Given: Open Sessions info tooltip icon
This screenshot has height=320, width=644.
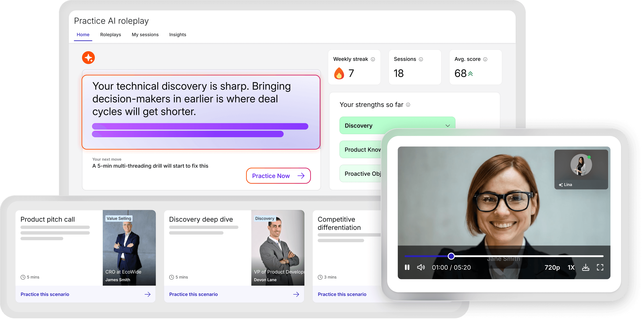Looking at the screenshot, I should [421, 59].
